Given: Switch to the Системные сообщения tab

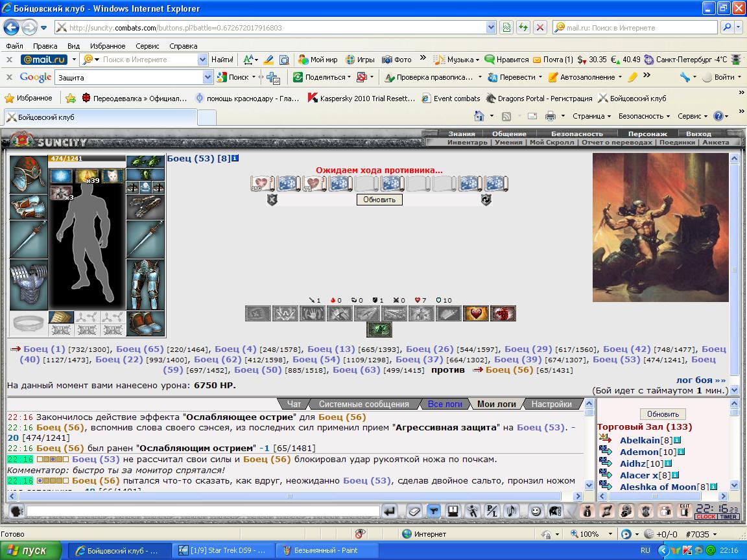Looking at the screenshot, I should point(364,404).
